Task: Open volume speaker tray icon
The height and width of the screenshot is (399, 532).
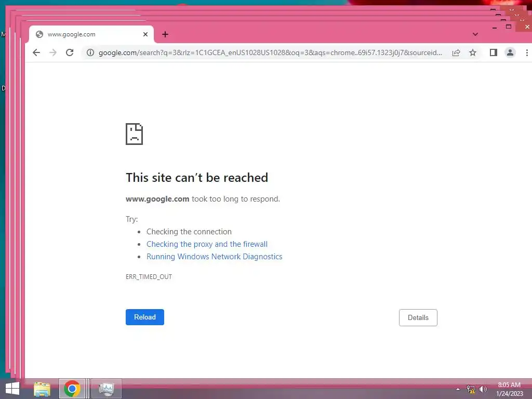Action: point(483,389)
